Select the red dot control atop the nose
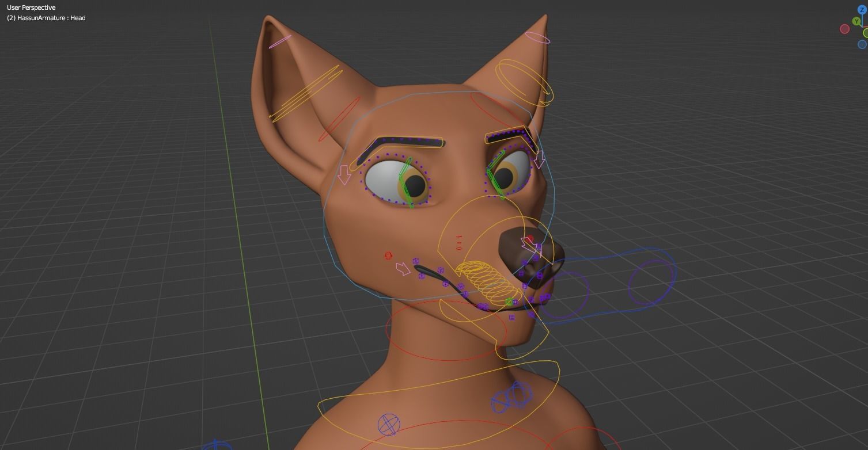This screenshot has height=450, width=868. tap(530, 238)
